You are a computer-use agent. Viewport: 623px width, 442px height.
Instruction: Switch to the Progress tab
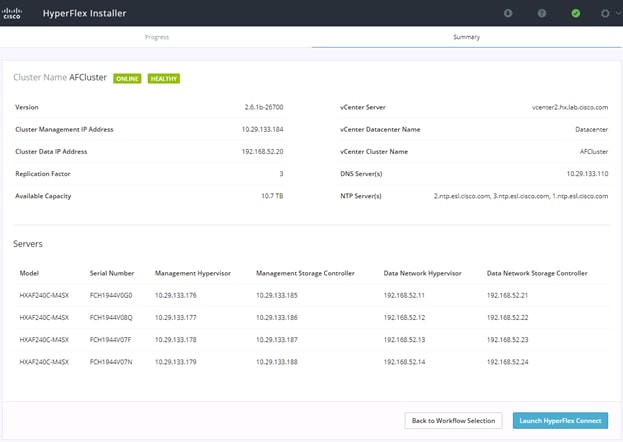[157, 37]
